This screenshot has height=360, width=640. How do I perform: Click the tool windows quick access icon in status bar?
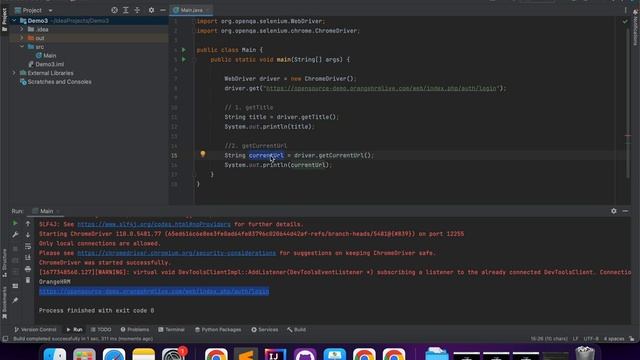coord(5,339)
